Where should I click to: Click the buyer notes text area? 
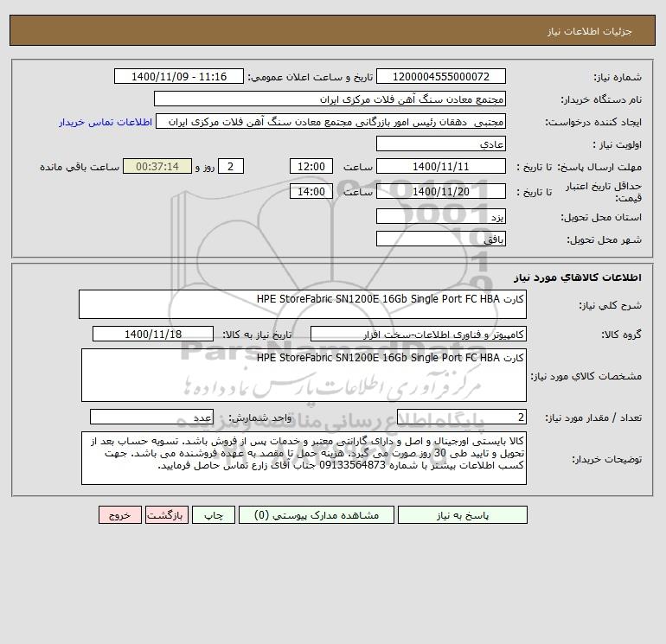(304, 458)
